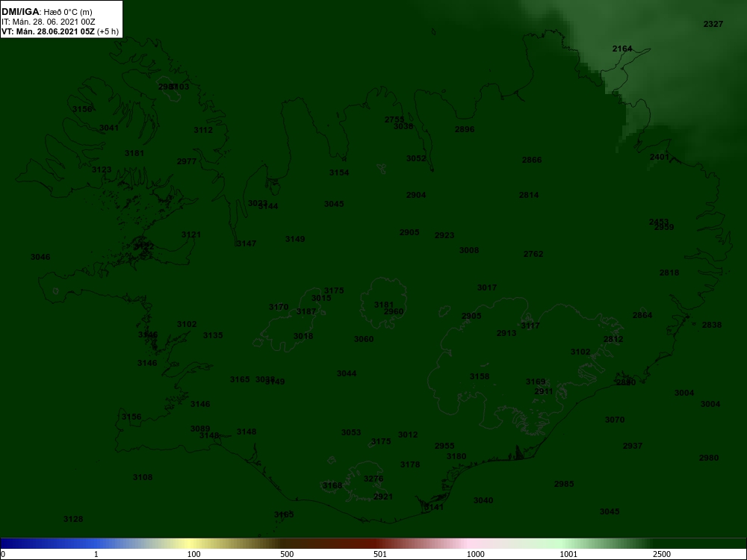Click the 3276 glacier value
Screen dimensions: 747x560
pos(373,479)
